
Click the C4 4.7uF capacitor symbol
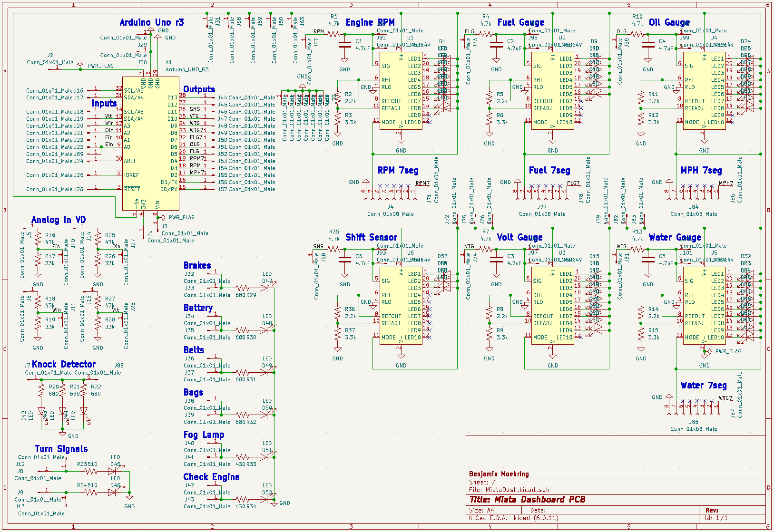[x=648, y=45]
